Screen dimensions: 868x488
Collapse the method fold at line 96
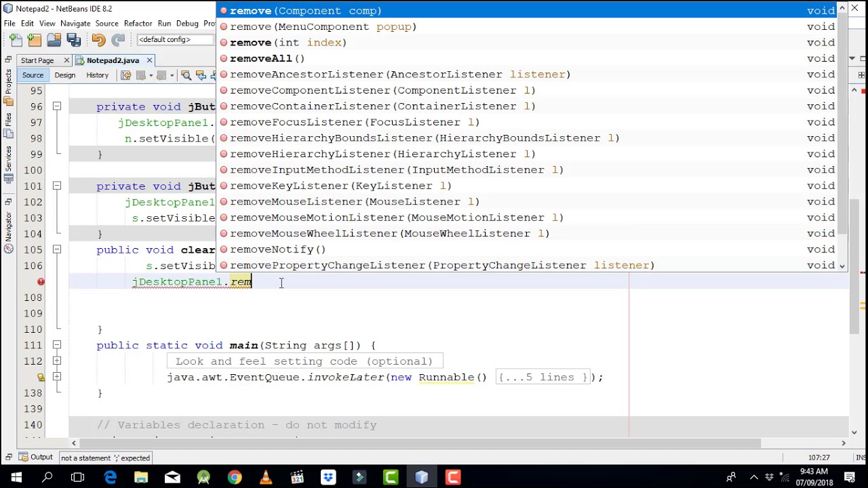point(57,106)
